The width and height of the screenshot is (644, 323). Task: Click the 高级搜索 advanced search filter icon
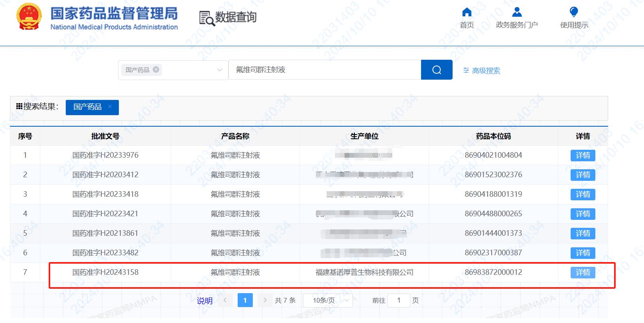(466, 70)
